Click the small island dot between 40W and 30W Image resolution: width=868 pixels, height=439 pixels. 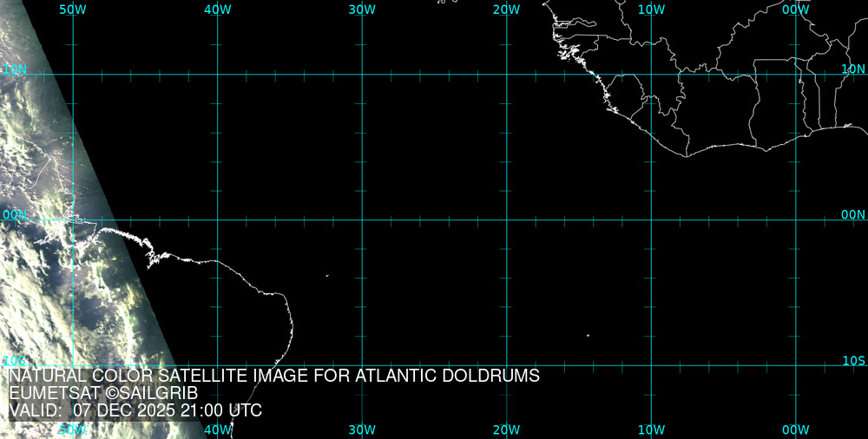tap(327, 276)
